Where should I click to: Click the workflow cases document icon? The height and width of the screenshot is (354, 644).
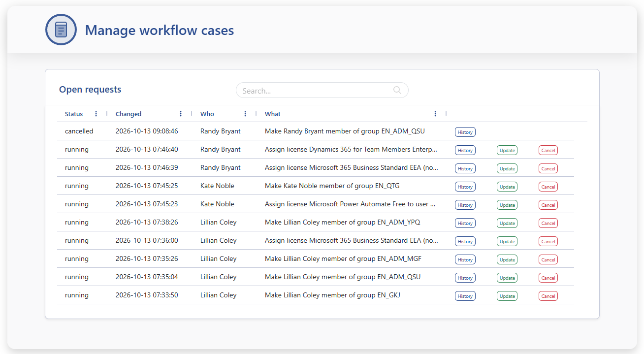[x=61, y=30]
